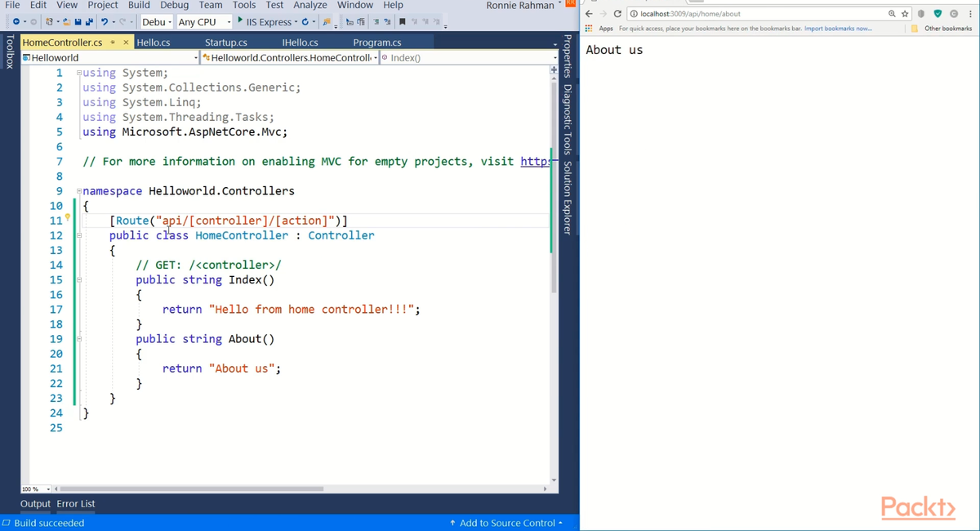Click the New Project toolbar icon
Screen dimensions: 980x531
click(50, 22)
